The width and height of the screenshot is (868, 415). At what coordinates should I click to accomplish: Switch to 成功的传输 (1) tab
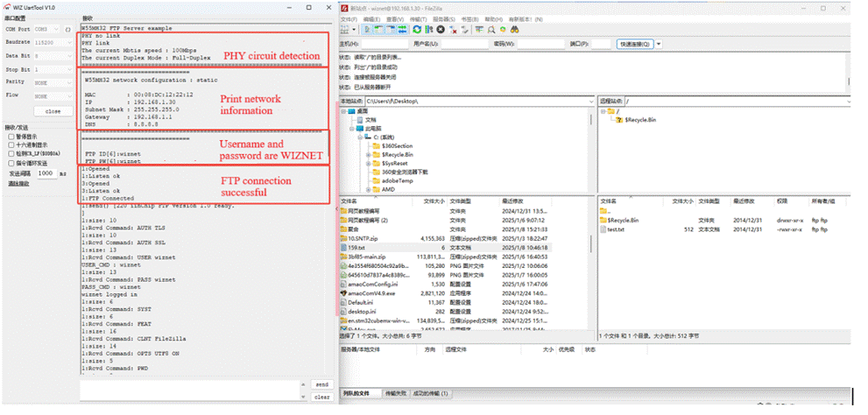[x=430, y=393]
